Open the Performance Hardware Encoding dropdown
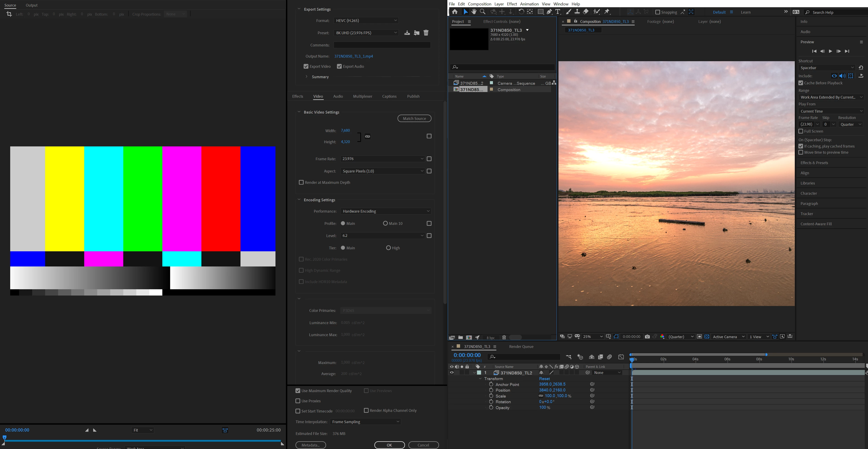The width and height of the screenshot is (868, 449). point(385,211)
